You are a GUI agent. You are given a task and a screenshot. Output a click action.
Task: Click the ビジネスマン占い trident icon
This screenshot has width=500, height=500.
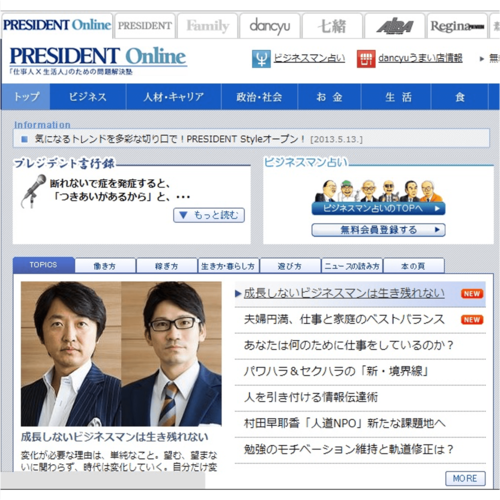coord(261,59)
